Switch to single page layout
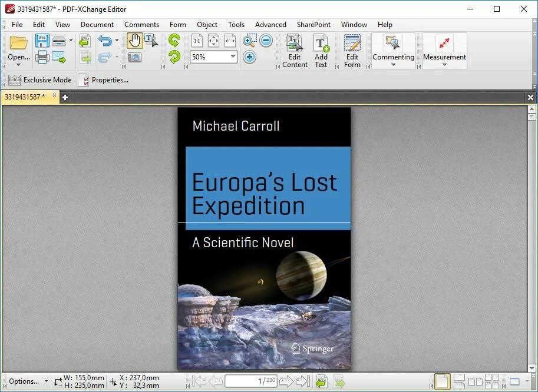Screen dimensions: 538x392 click(x=442, y=381)
